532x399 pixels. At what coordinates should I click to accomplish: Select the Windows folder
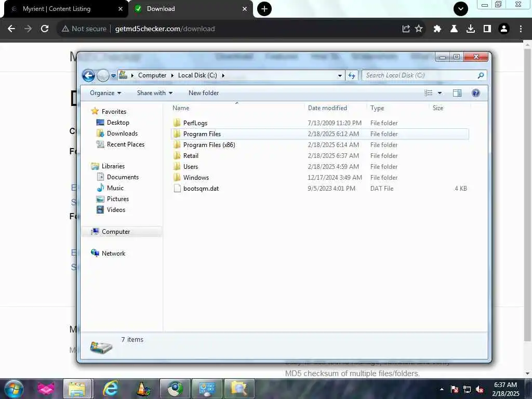pyautogui.click(x=320, y=177)
